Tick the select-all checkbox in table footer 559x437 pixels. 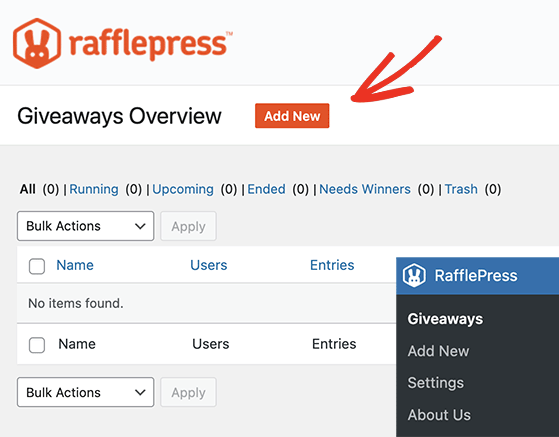(x=37, y=345)
